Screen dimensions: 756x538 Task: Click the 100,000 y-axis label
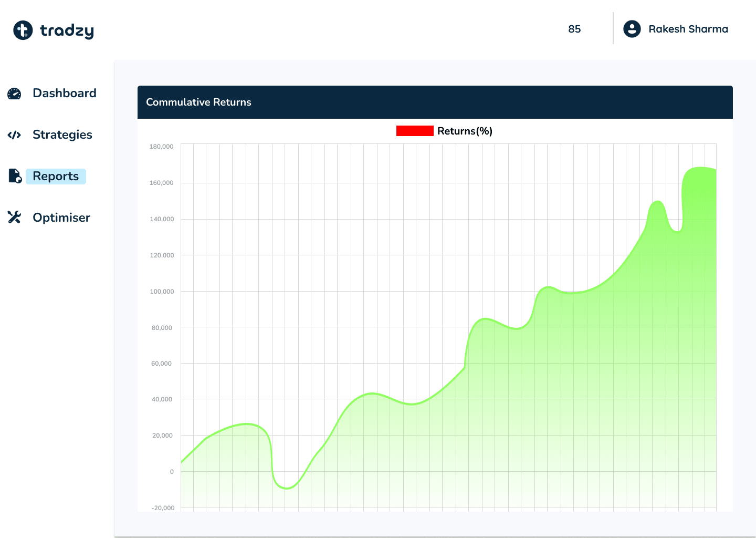pyautogui.click(x=162, y=292)
